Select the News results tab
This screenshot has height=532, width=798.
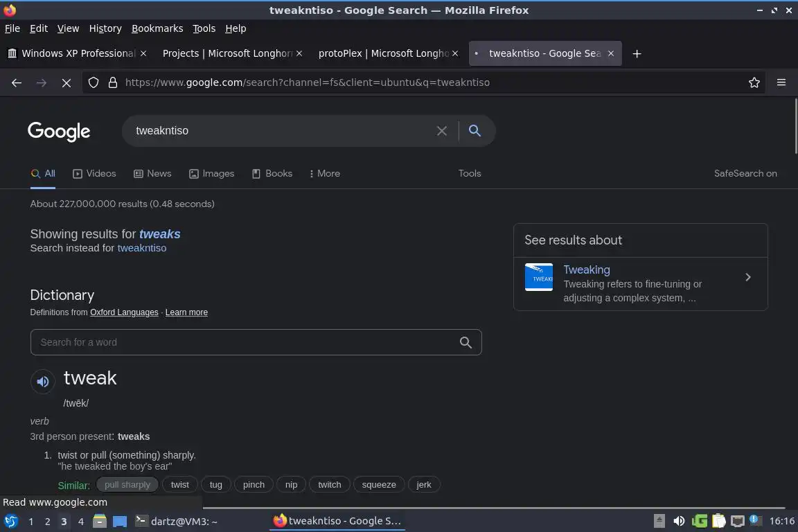152,174
